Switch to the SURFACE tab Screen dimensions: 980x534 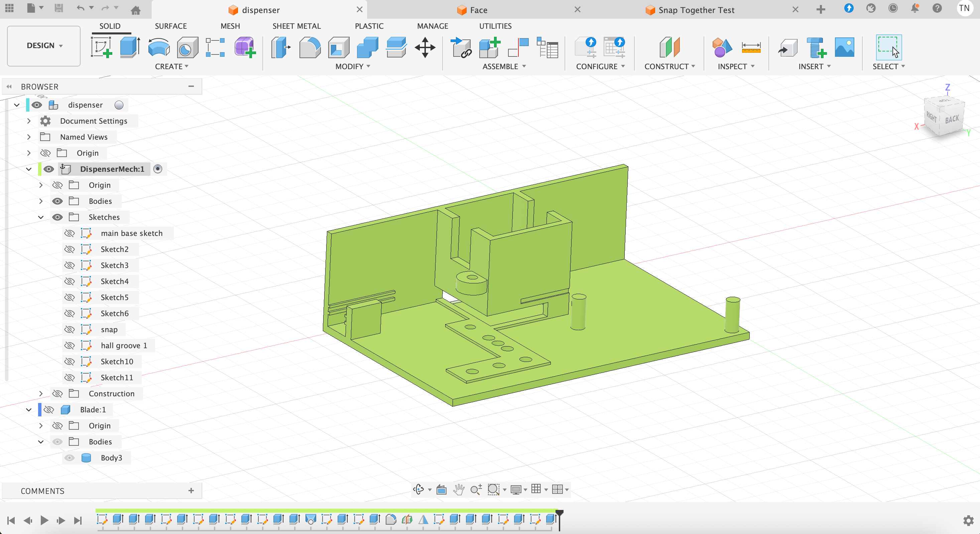170,26
